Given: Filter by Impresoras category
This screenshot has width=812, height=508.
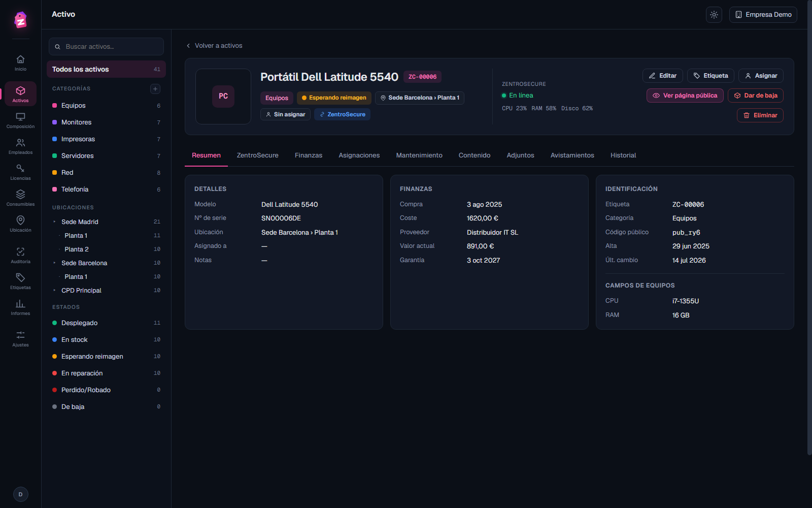Looking at the screenshot, I should click(106, 139).
